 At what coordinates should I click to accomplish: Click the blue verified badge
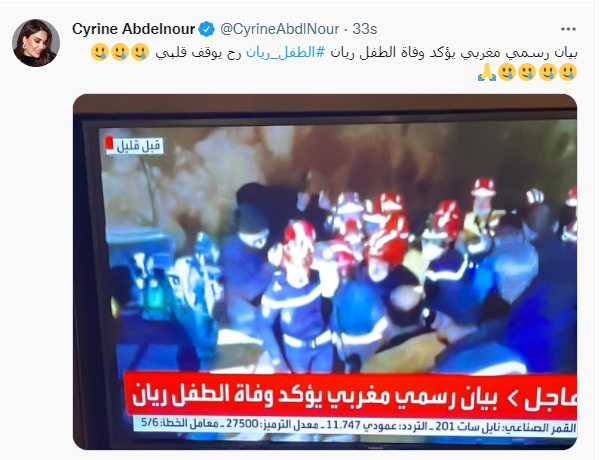207,29
